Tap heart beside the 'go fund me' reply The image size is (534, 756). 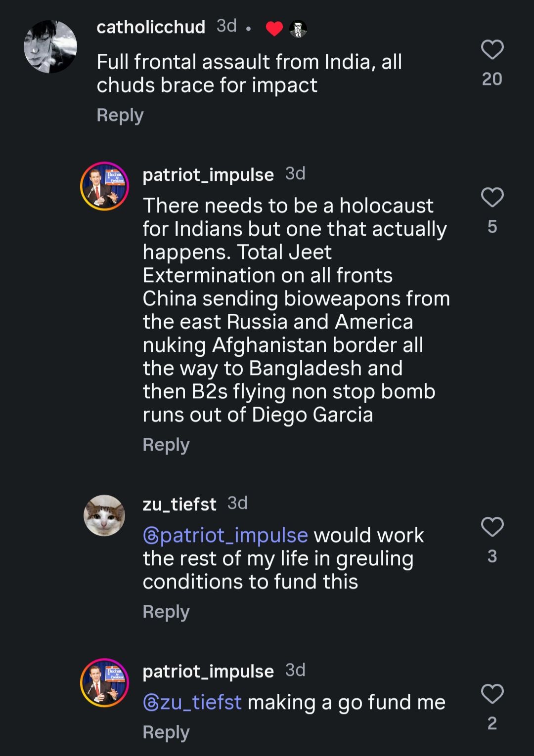tap(492, 694)
